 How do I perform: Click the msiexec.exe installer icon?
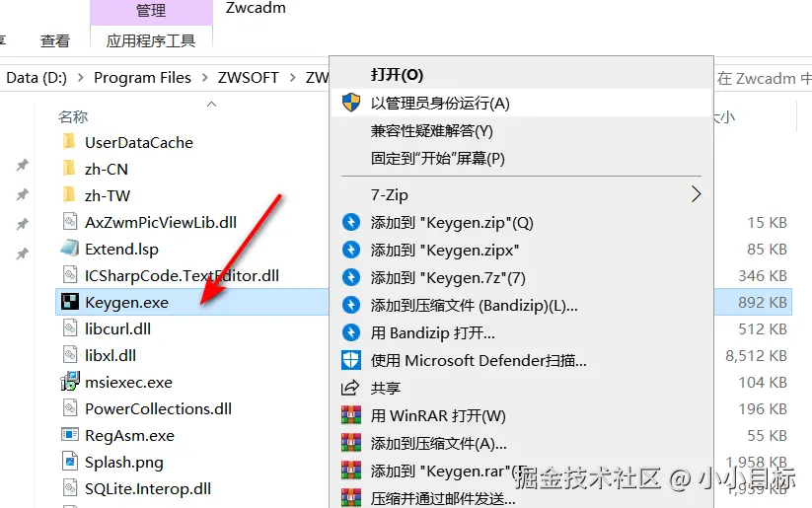pos(70,382)
